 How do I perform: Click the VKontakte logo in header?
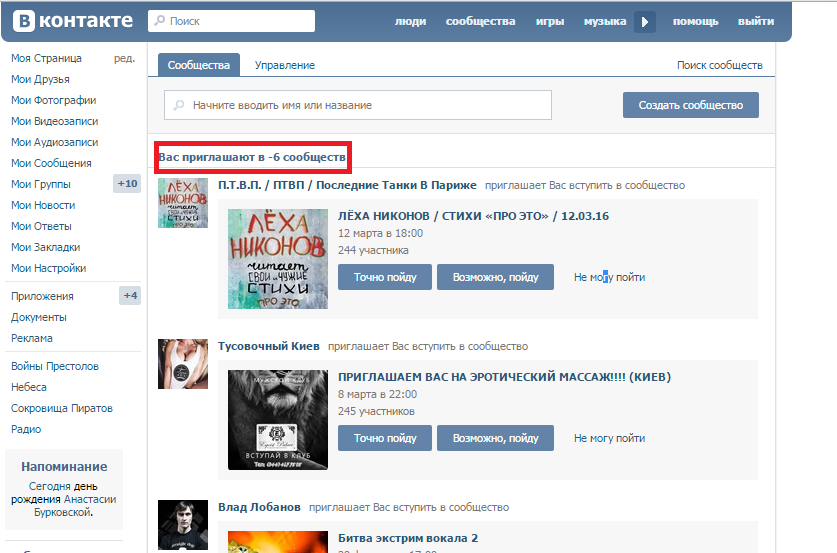(x=70, y=21)
